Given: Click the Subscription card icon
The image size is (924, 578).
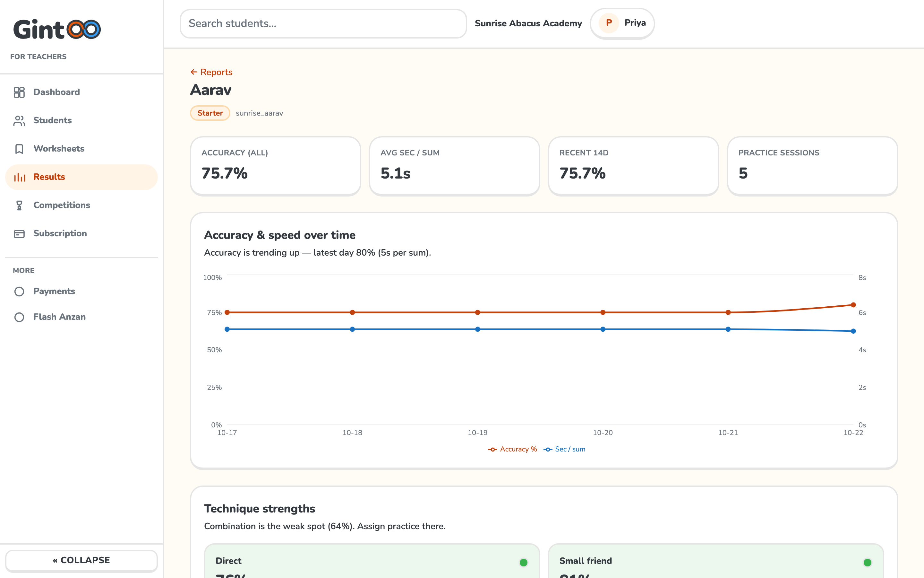Looking at the screenshot, I should (19, 233).
